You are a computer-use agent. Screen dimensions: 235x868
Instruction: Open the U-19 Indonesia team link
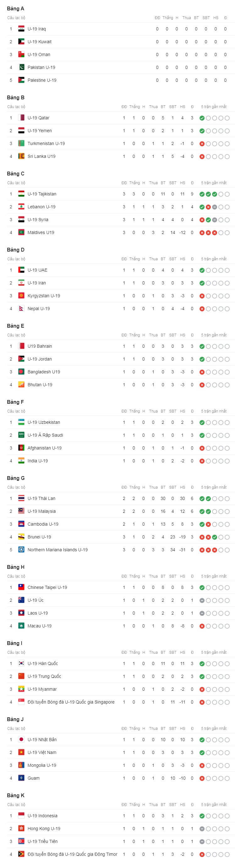(43, 816)
